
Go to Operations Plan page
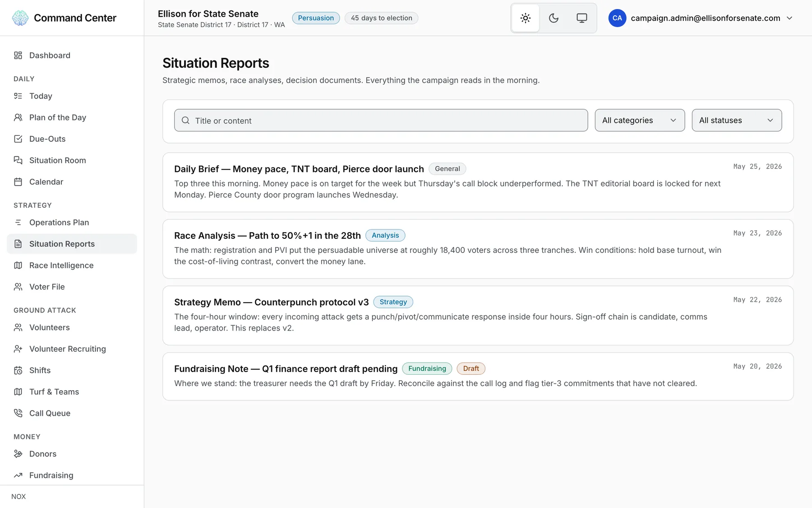pyautogui.click(x=72, y=223)
